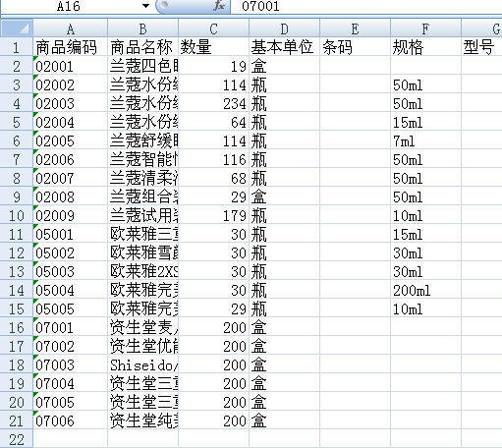Select cell containing 07003
502x448 pixels.
pyautogui.click(x=71, y=364)
